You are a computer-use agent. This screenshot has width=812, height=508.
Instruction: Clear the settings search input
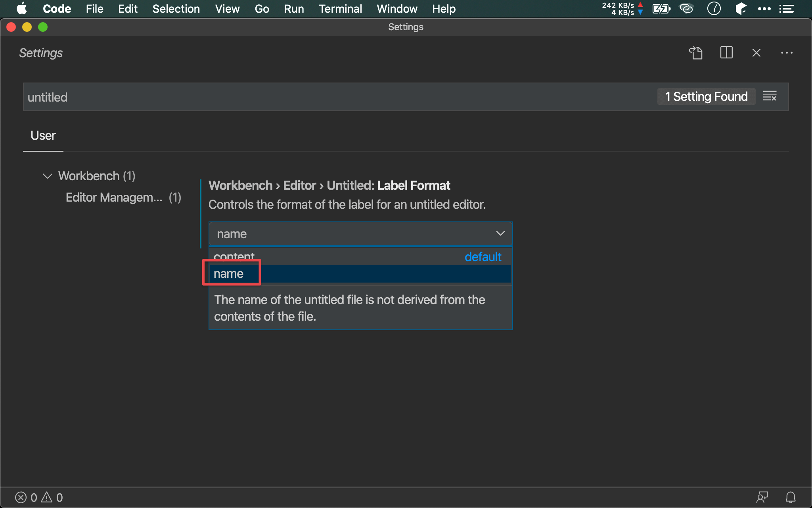pyautogui.click(x=770, y=96)
